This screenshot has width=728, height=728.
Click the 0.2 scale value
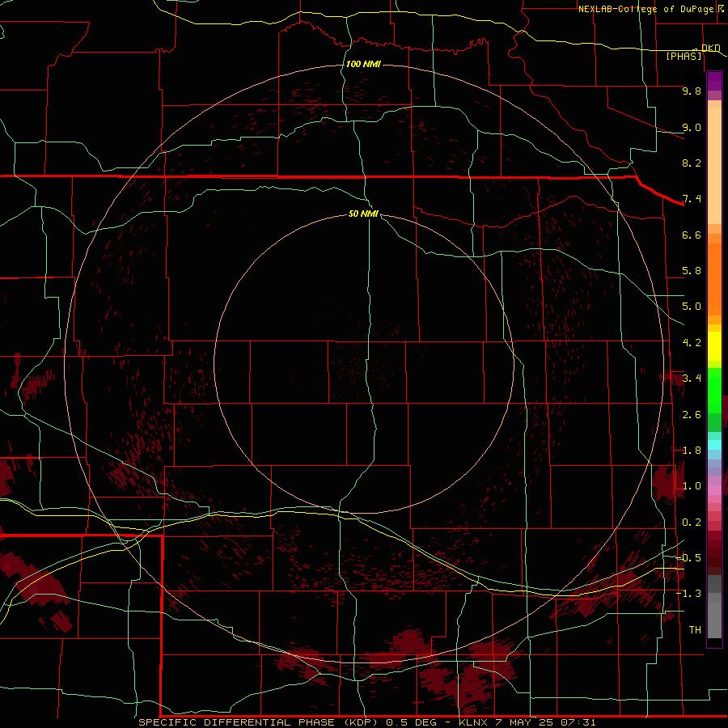click(x=692, y=523)
